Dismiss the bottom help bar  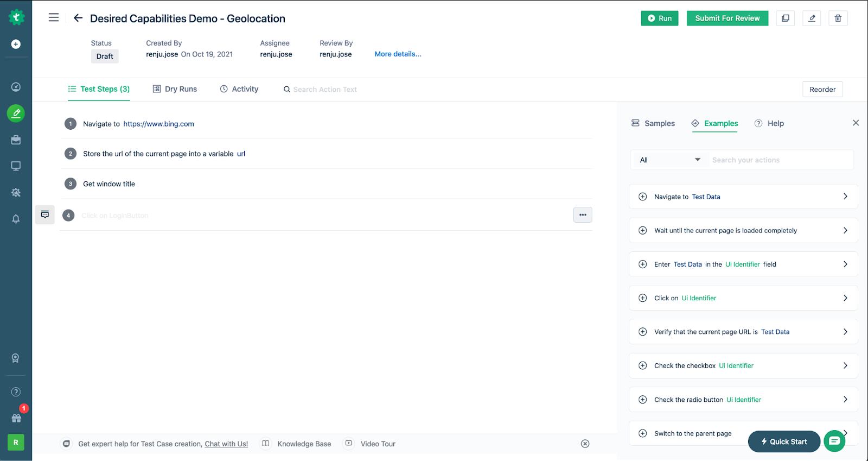(585, 444)
